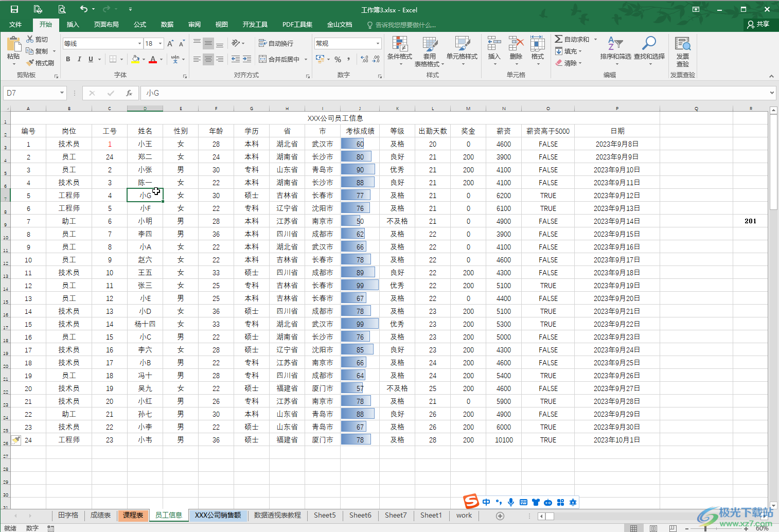Click the Cut scissors icon

30,40
